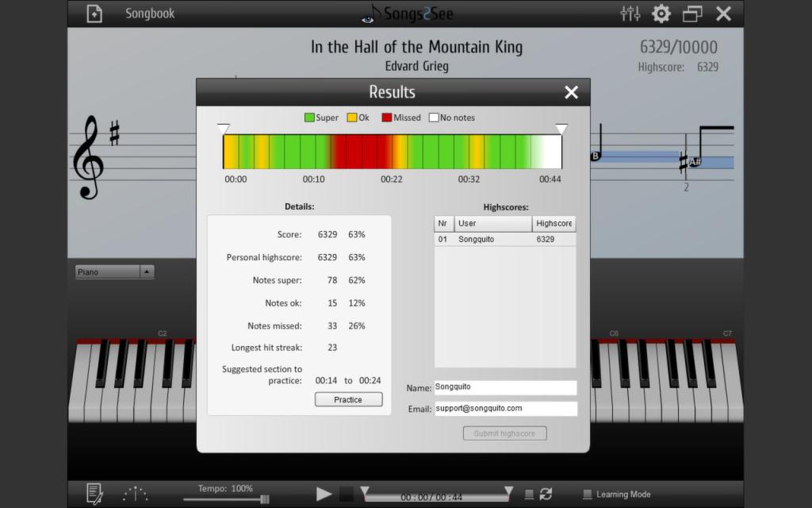Click the Name input field

505,387
